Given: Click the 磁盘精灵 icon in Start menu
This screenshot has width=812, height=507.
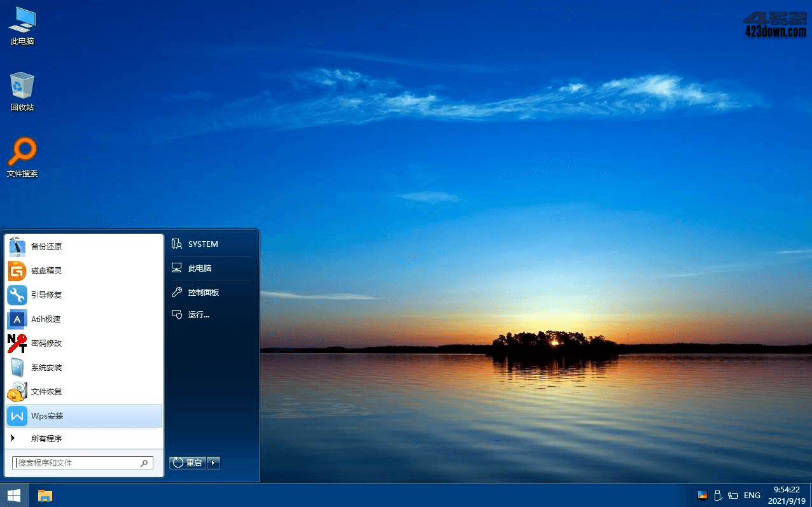Looking at the screenshot, I should click(x=17, y=271).
